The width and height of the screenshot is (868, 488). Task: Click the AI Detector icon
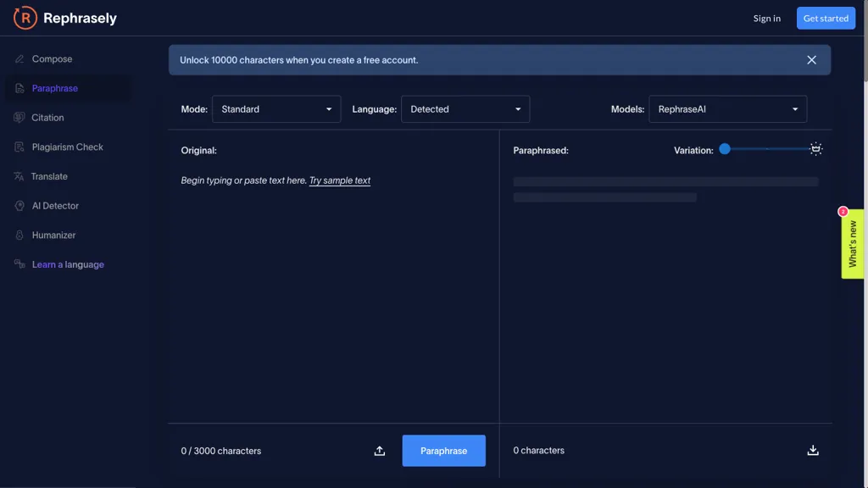coord(19,206)
